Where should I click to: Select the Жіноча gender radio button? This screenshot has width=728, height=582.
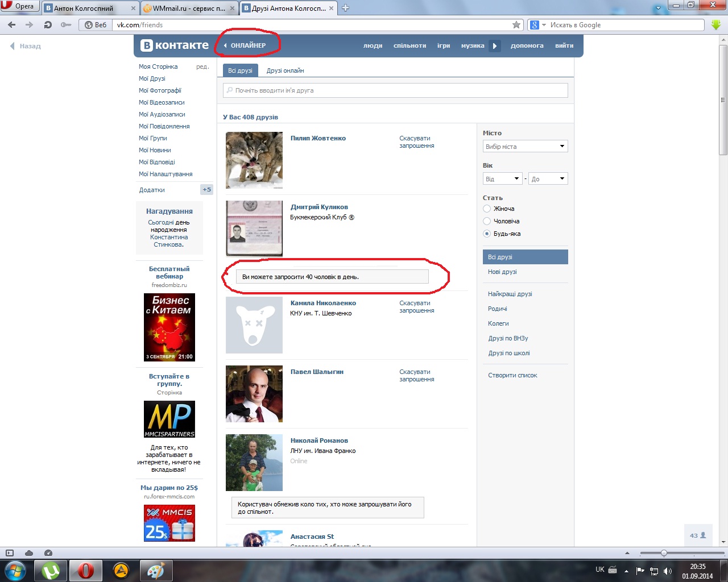point(487,209)
